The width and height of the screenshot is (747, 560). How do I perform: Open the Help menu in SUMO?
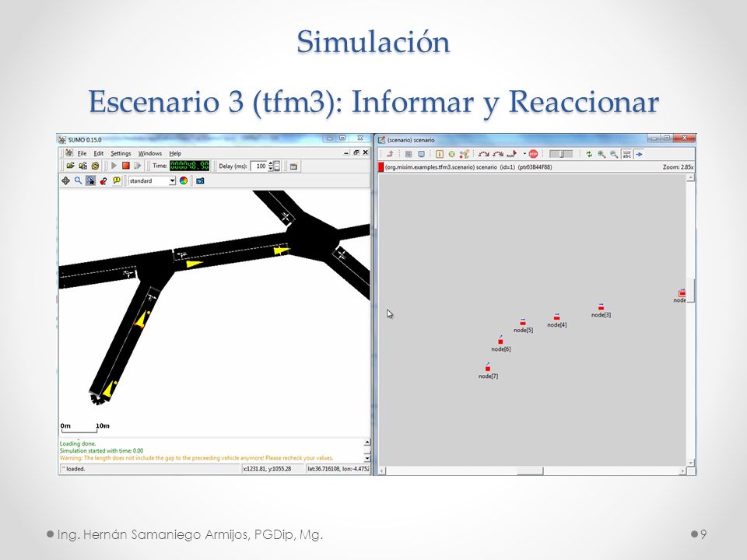pyautogui.click(x=175, y=153)
